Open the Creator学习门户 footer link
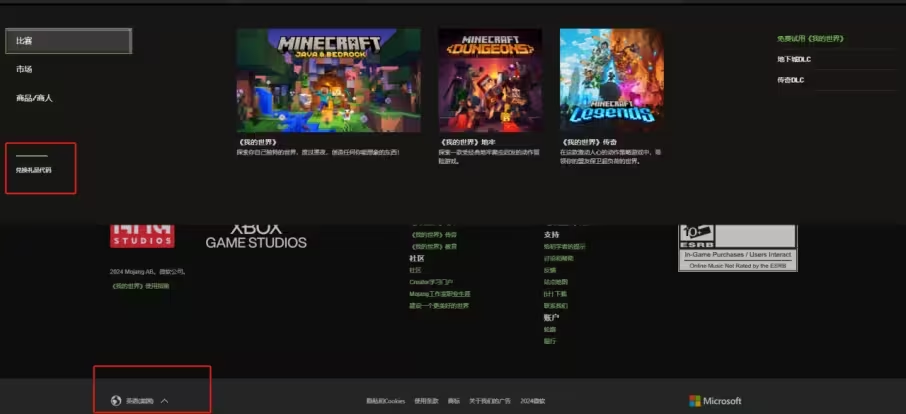 431,282
